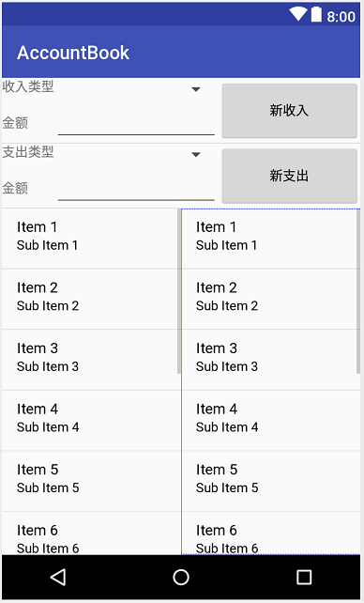Screen dimensions: 364x603
Task: Select Item 2 in the right list
Action: pos(271,300)
